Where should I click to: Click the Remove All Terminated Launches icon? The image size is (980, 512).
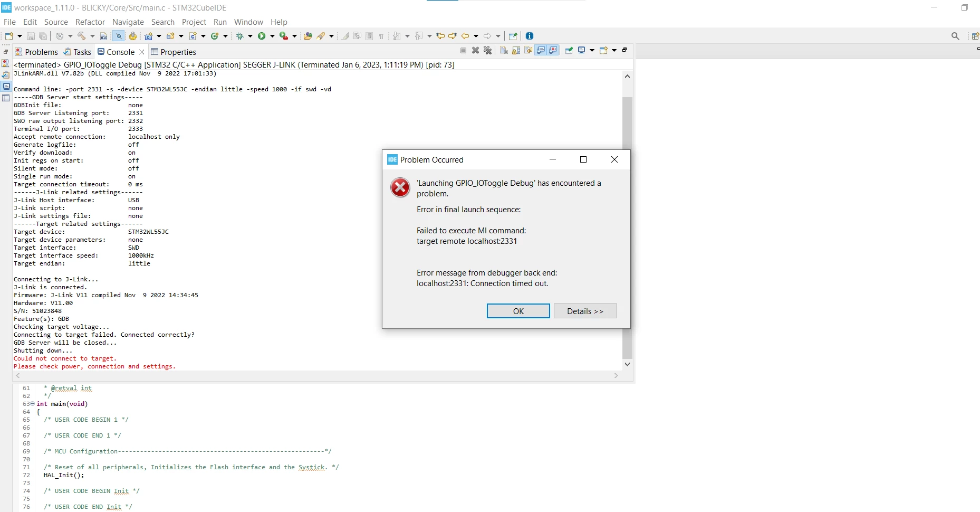pos(488,50)
